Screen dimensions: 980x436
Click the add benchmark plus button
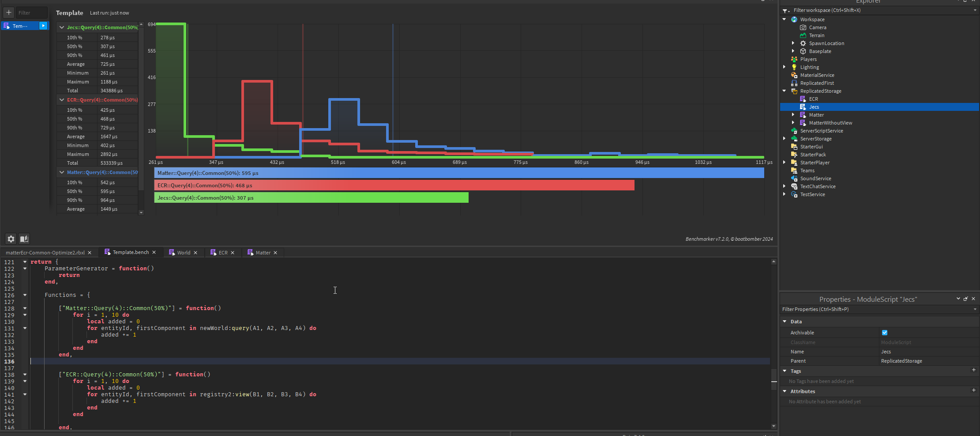pyautogui.click(x=8, y=12)
